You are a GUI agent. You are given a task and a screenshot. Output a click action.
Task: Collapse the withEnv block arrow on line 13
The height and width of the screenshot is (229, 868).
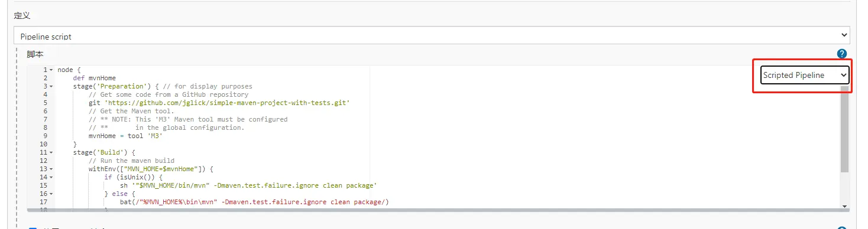pos(51,169)
